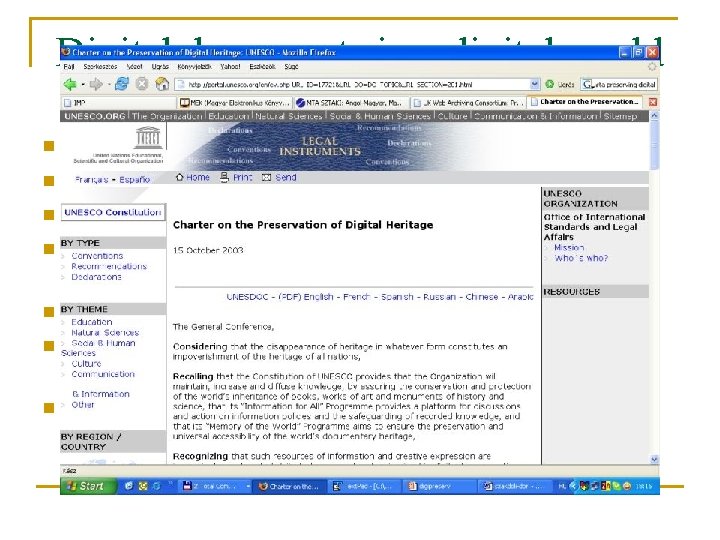Click the Home house icon on page
This screenshot has width=720, height=540.
pyautogui.click(x=180, y=177)
